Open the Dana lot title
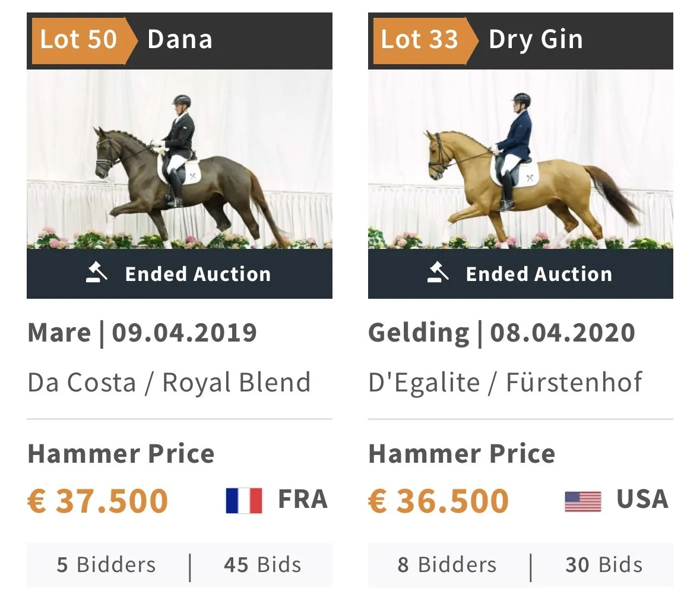This screenshot has width=700, height=597. click(x=179, y=39)
